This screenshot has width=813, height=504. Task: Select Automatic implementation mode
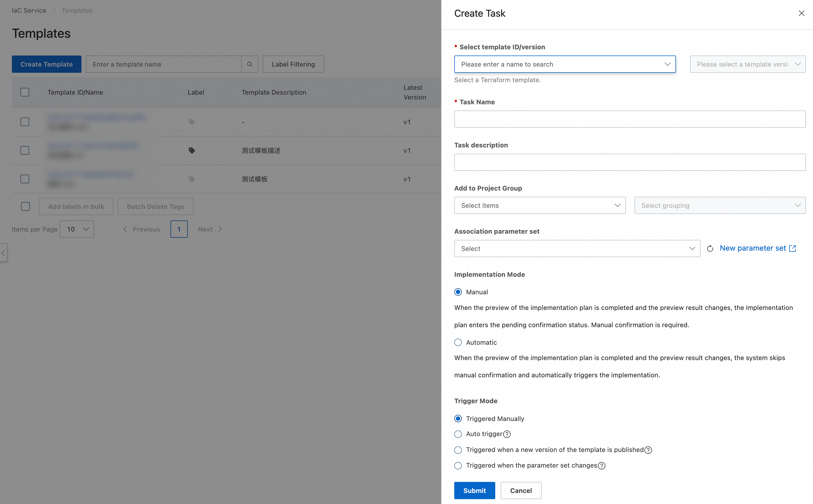[x=458, y=342]
